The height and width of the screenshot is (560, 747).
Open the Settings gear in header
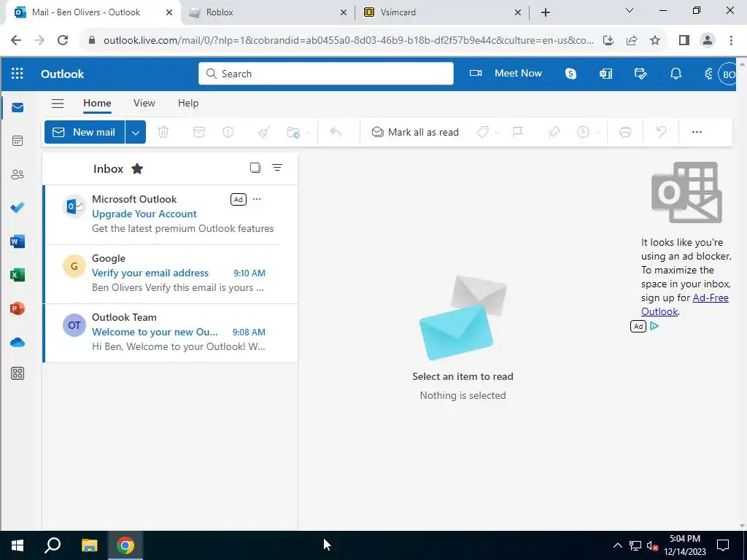pos(708,74)
